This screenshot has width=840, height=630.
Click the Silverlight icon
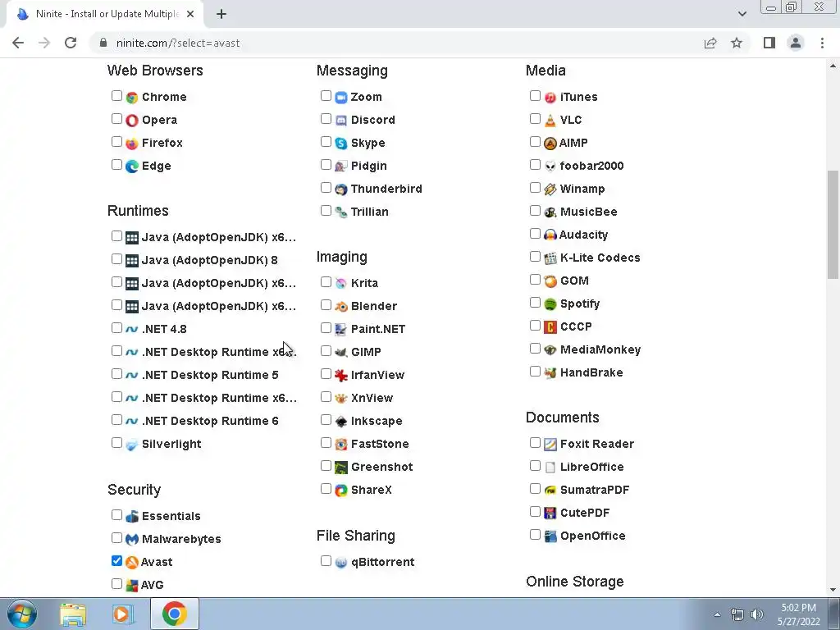point(132,445)
